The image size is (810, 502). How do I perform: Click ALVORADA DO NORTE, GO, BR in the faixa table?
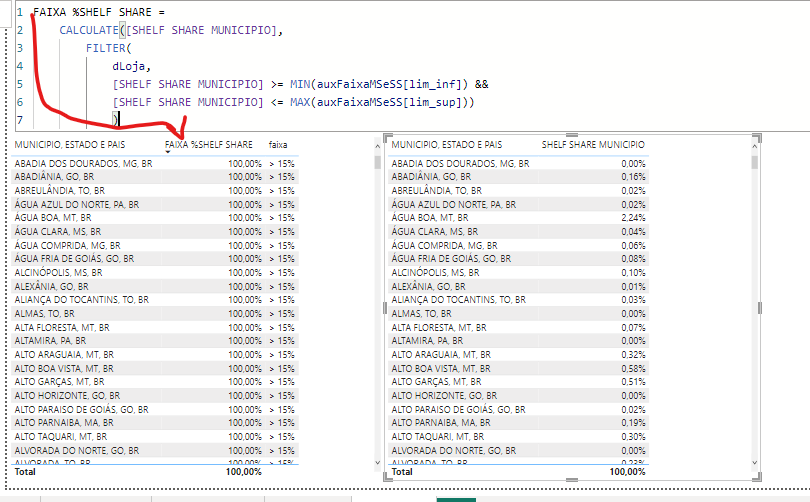[76, 450]
